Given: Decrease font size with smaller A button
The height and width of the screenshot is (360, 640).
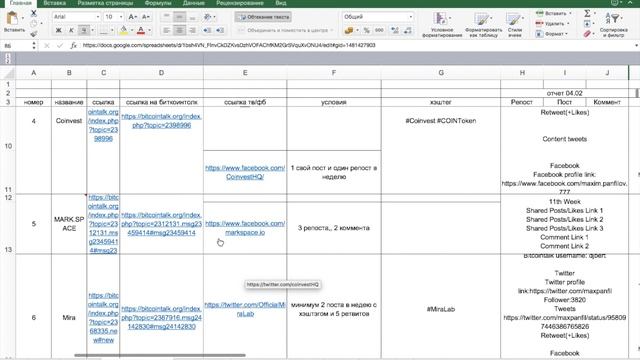Looking at the screenshot, I should pos(145,17).
